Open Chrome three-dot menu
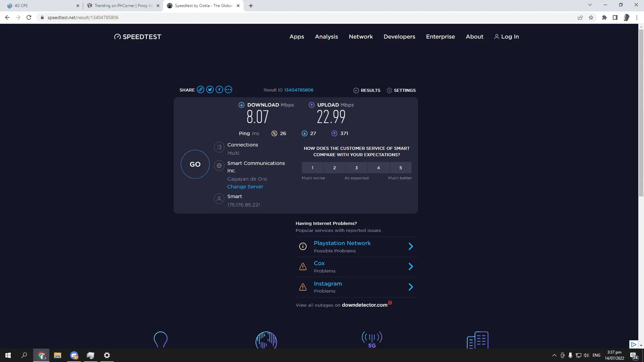This screenshot has width=644, height=362. point(637,17)
